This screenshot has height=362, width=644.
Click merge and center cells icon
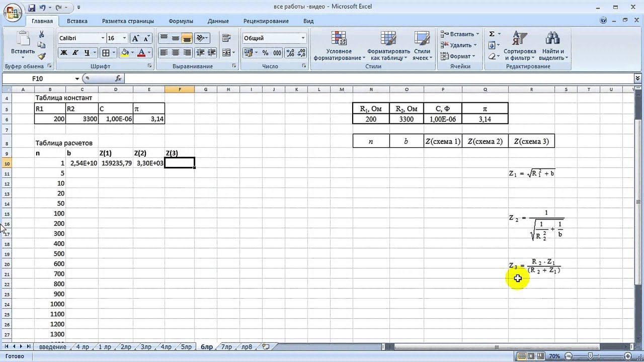click(x=226, y=53)
